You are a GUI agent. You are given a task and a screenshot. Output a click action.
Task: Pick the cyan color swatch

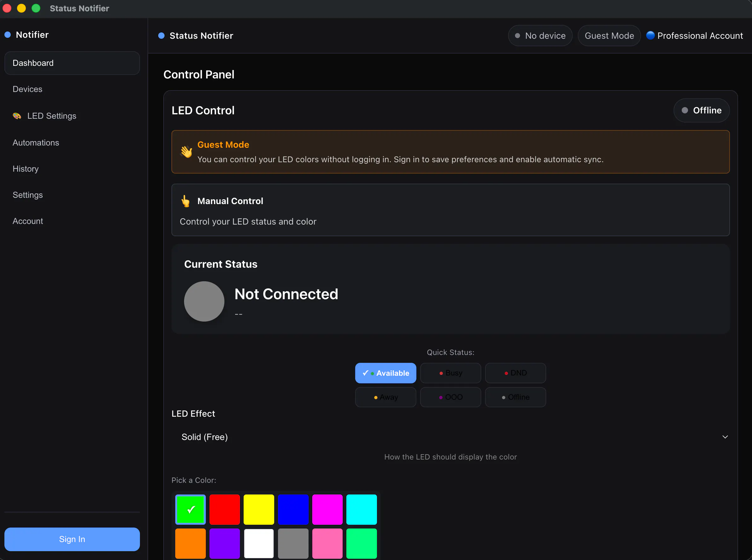[362, 509]
